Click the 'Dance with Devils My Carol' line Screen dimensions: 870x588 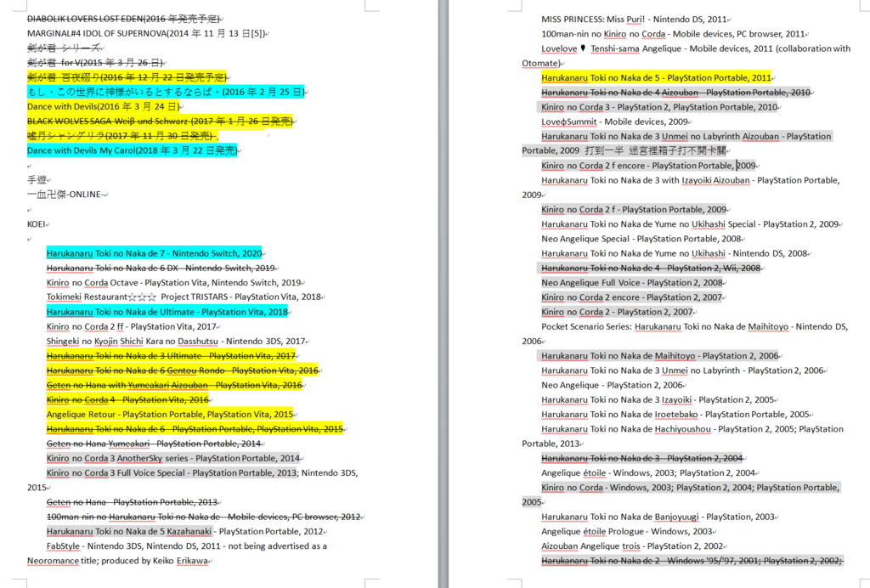[x=132, y=150]
